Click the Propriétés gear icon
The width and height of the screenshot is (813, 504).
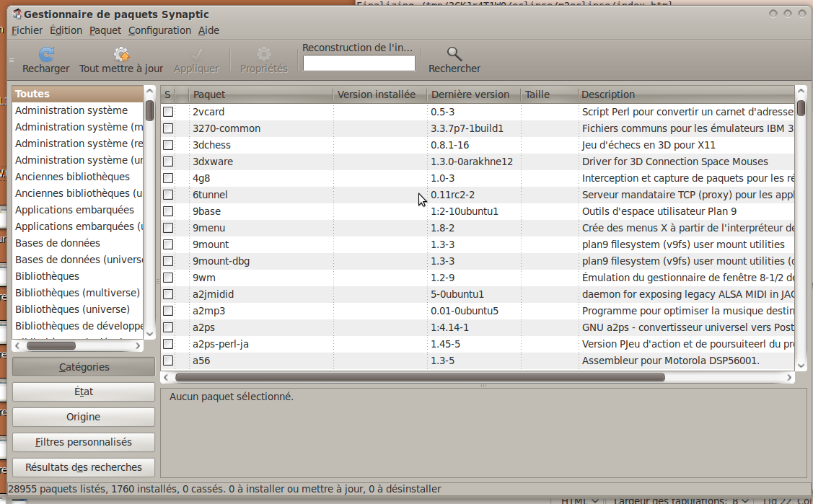click(x=263, y=54)
